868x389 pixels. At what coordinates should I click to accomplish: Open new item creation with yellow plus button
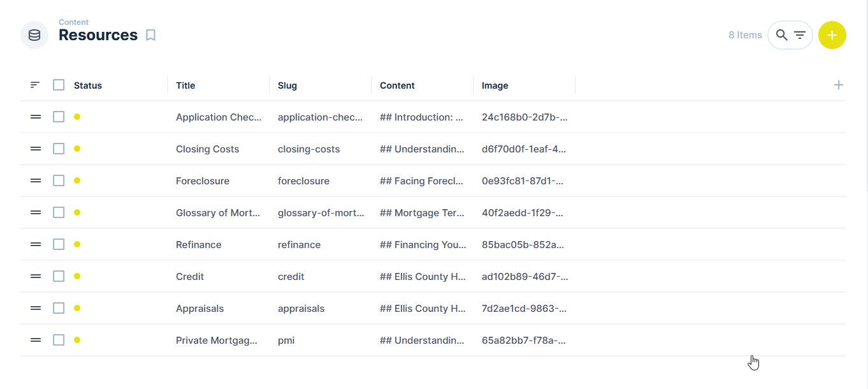click(x=832, y=35)
